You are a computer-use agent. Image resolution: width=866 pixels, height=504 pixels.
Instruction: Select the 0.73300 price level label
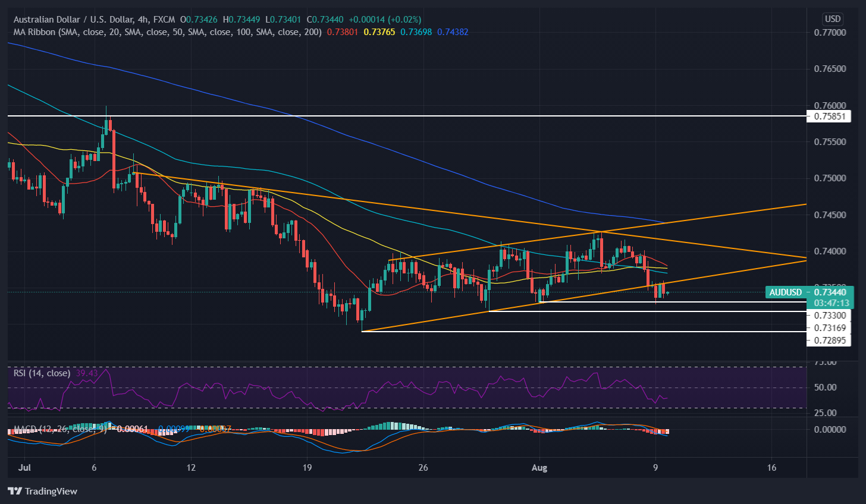pyautogui.click(x=830, y=315)
